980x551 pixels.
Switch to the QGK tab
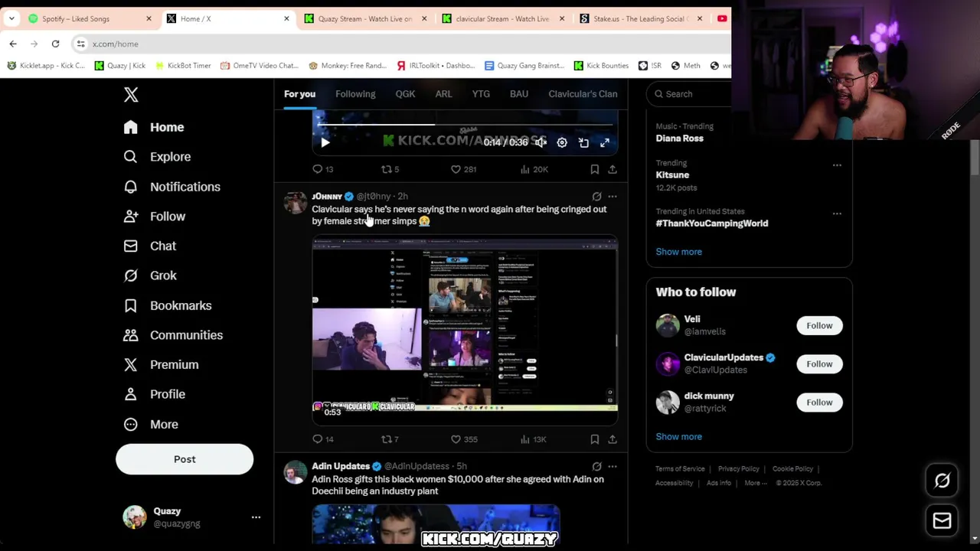405,94
